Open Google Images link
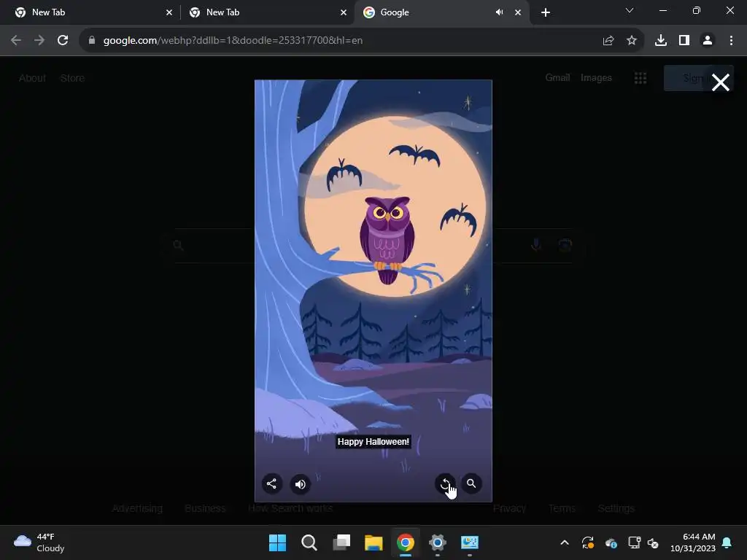This screenshot has height=560, width=747. [x=596, y=77]
